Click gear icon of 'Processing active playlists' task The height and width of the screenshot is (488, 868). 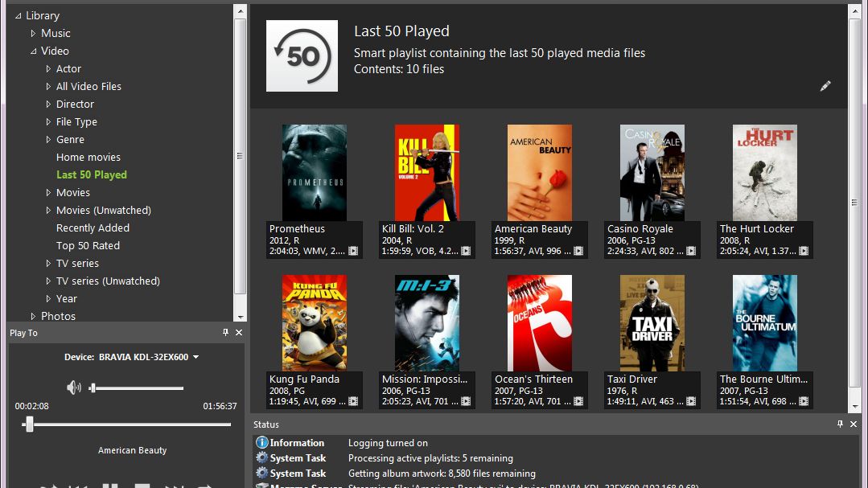pyautogui.click(x=261, y=458)
